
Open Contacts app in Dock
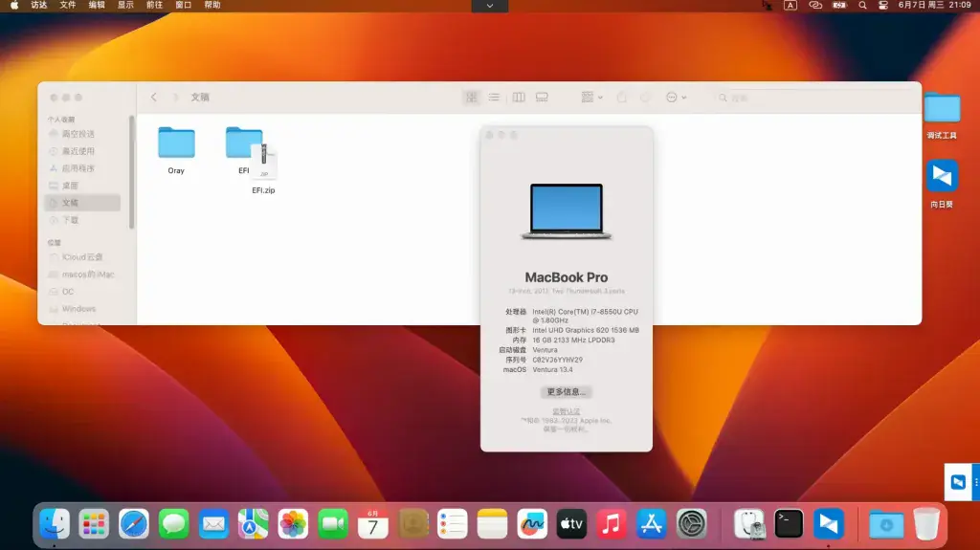point(412,524)
